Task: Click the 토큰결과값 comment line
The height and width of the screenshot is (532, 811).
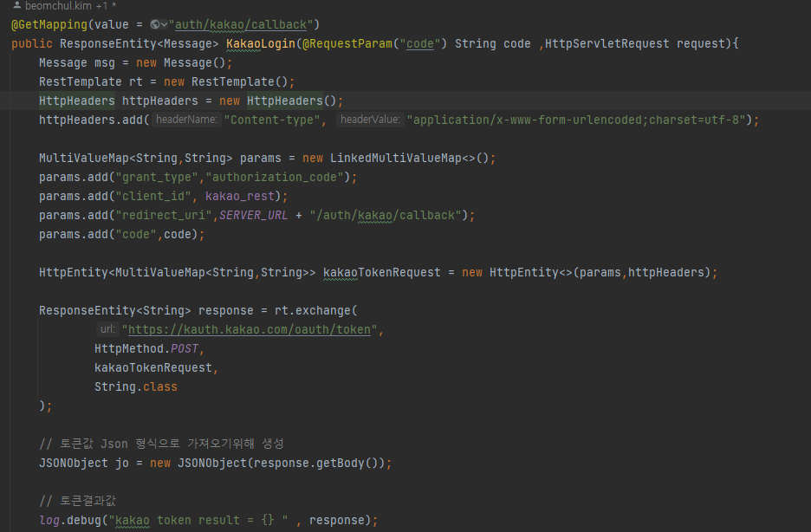Action: pos(78,501)
